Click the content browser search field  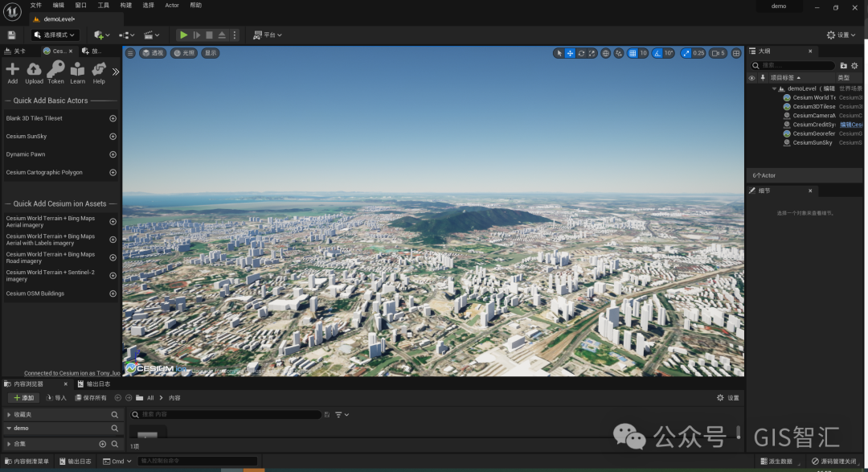[225, 414]
